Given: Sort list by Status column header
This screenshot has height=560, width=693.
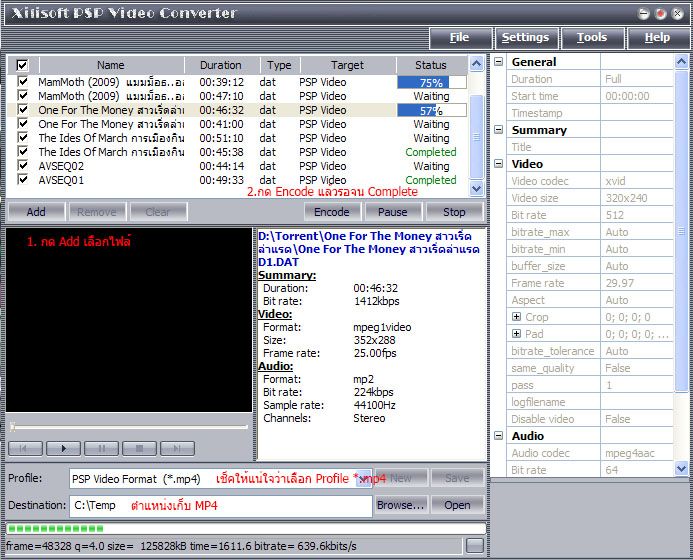Looking at the screenshot, I should tap(431, 65).
